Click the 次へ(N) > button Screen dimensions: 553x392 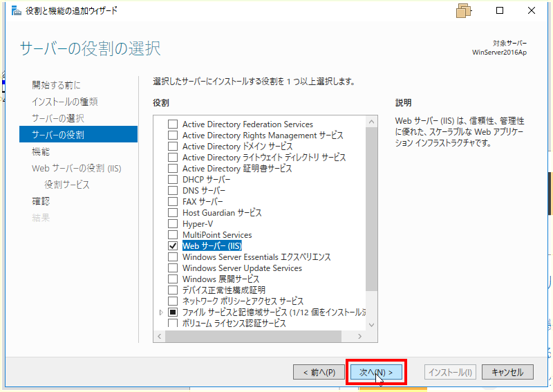(x=376, y=372)
